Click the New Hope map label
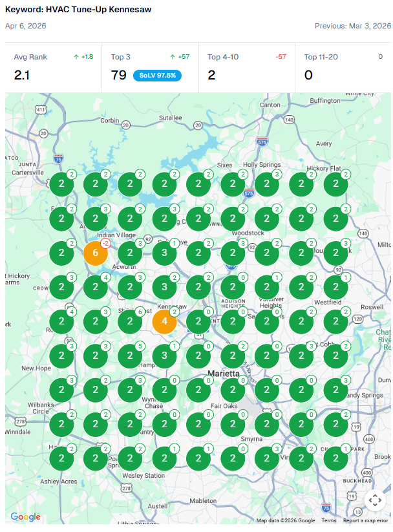Screen dimensions: 393x532 (36, 368)
